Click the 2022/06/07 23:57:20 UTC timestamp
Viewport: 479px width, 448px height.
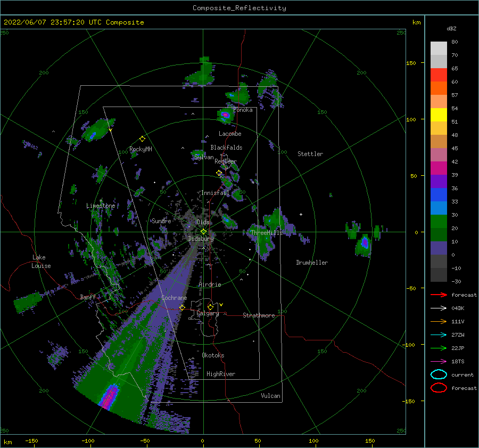[x=73, y=22]
